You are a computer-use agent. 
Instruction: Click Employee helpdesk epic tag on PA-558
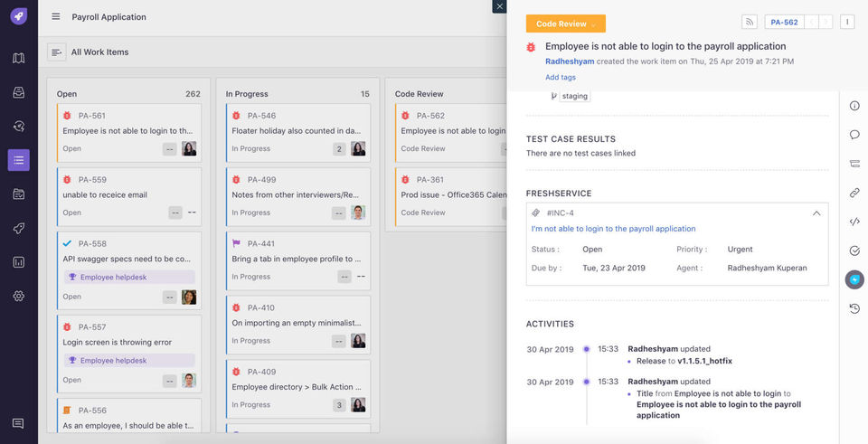pos(129,277)
